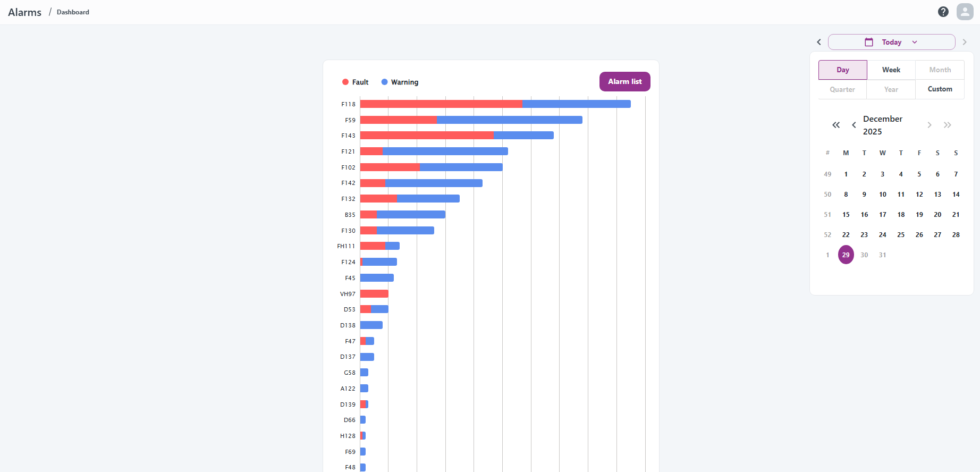Open the Alarm list
The image size is (980, 472).
point(625,81)
